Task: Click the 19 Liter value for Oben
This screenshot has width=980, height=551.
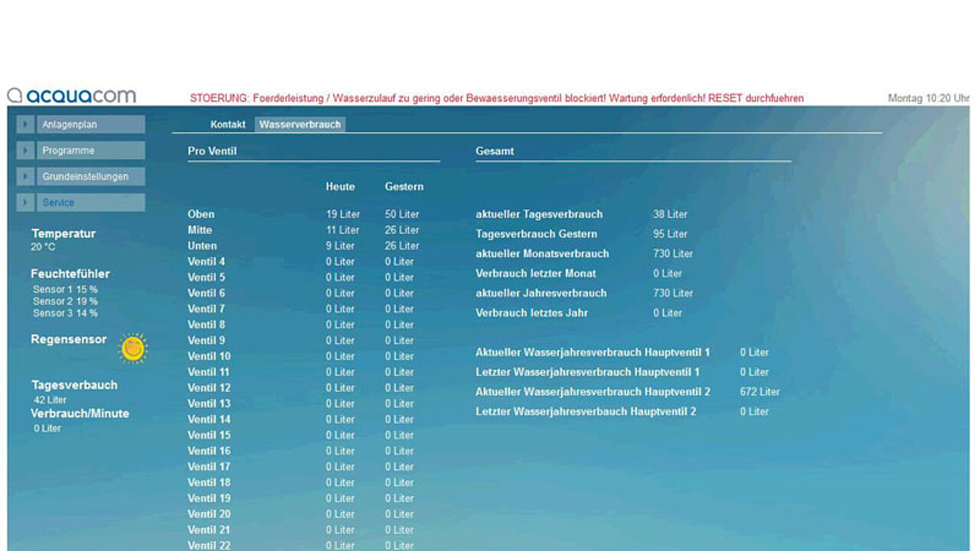Action: (x=343, y=214)
